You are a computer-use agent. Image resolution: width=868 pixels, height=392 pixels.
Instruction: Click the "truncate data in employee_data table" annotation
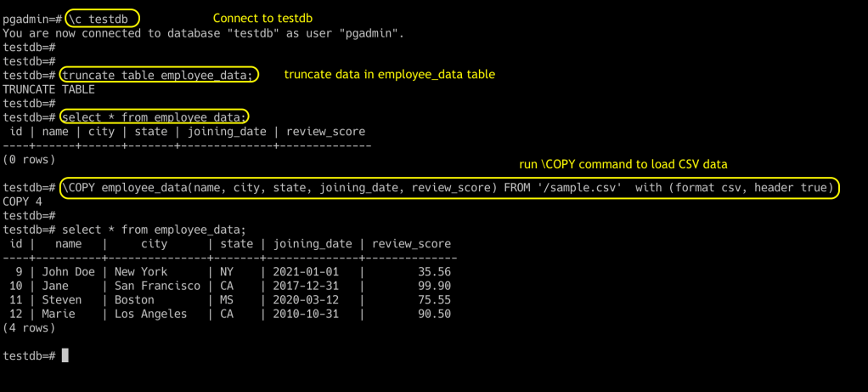pyautogui.click(x=389, y=75)
